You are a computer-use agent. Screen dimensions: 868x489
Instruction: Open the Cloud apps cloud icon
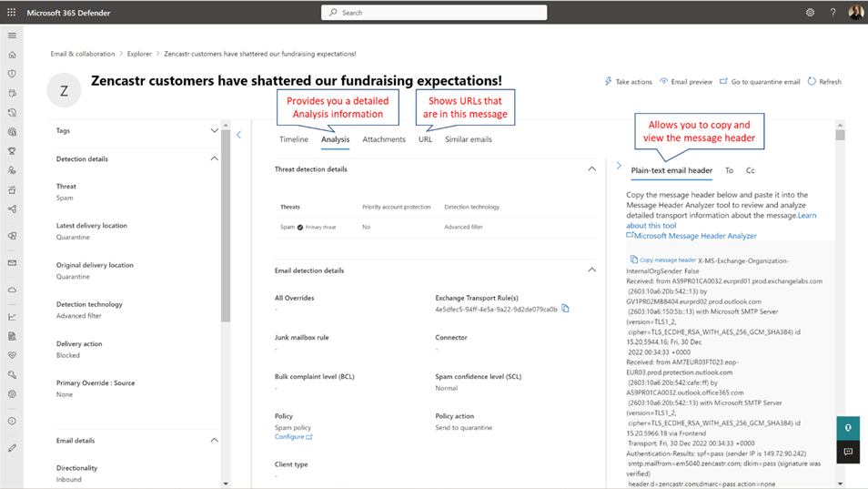(x=12, y=290)
